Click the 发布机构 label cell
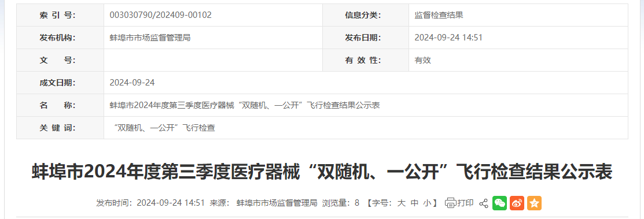This screenshot has width=644, height=219. point(60,38)
